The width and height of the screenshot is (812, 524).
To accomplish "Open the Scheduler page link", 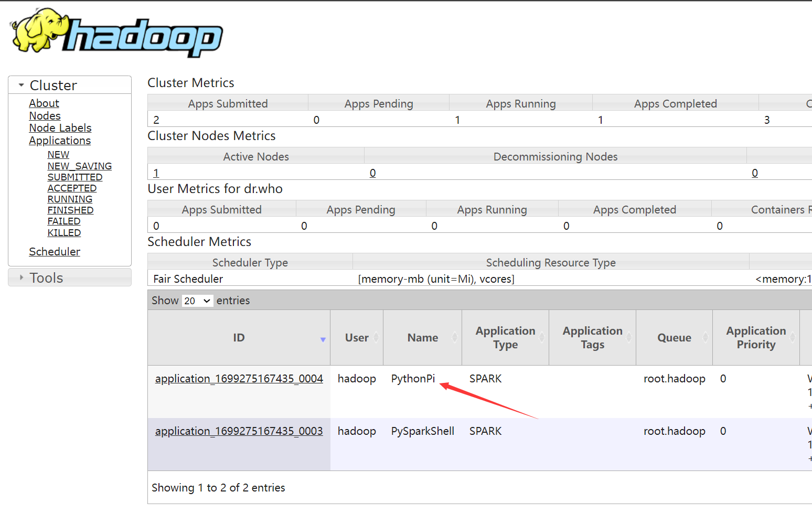I will click(55, 252).
